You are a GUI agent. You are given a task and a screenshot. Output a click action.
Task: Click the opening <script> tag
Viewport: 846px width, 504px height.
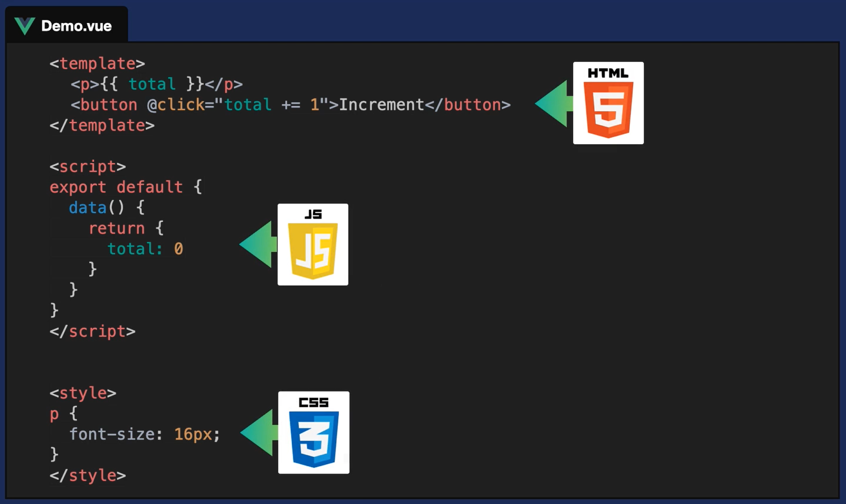tap(87, 166)
